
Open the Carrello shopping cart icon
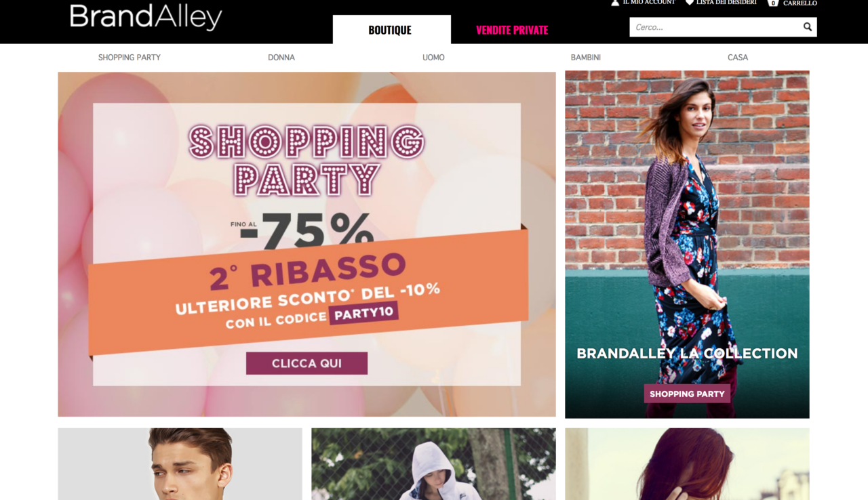pos(772,3)
